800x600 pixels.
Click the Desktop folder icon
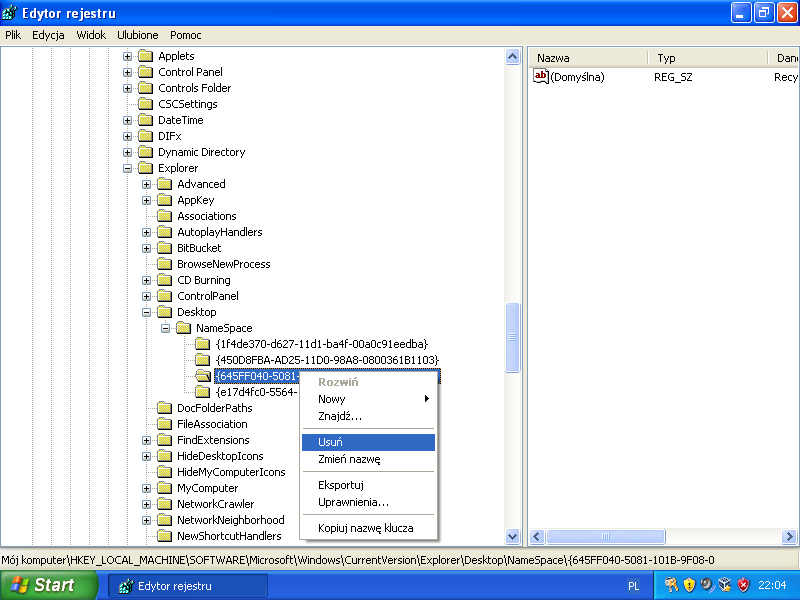[x=165, y=312]
